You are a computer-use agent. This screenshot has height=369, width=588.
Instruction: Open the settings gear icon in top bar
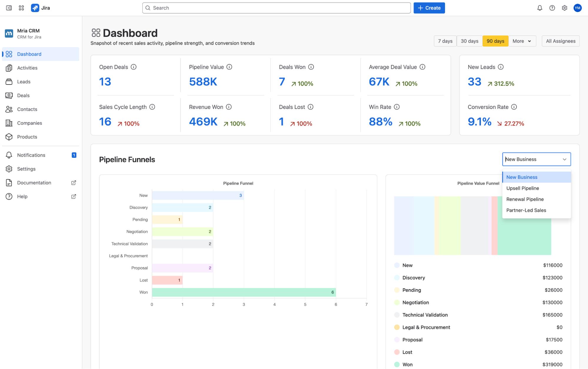[x=564, y=8]
